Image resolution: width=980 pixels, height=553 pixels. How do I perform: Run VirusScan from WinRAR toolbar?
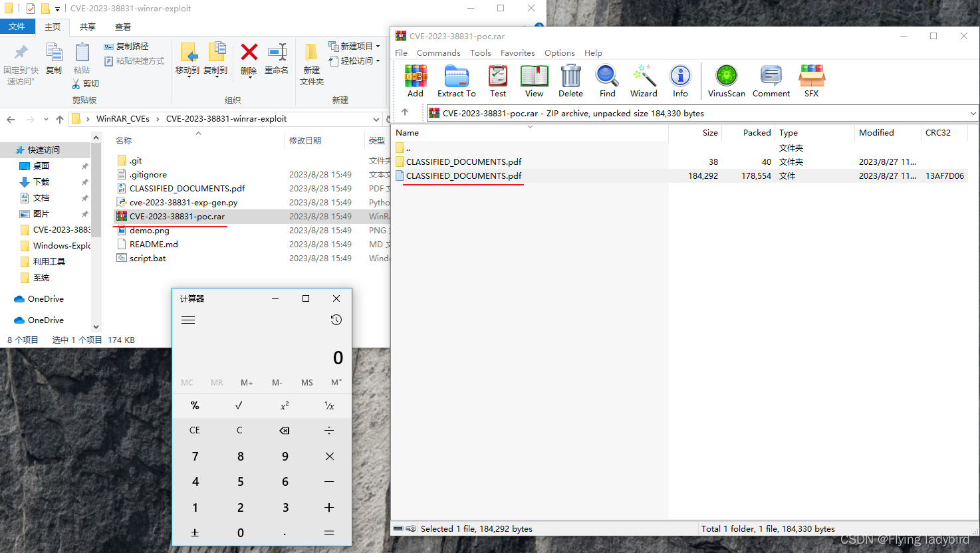(727, 81)
